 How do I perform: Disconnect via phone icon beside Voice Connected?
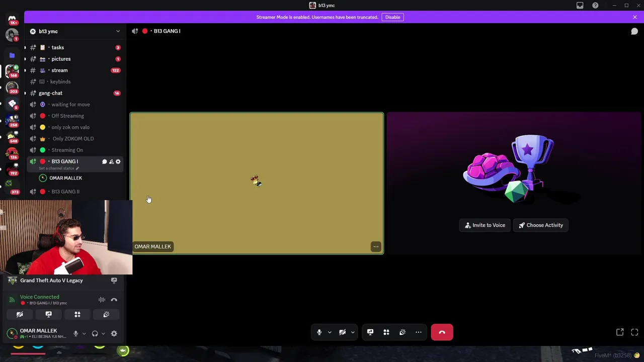click(x=114, y=300)
